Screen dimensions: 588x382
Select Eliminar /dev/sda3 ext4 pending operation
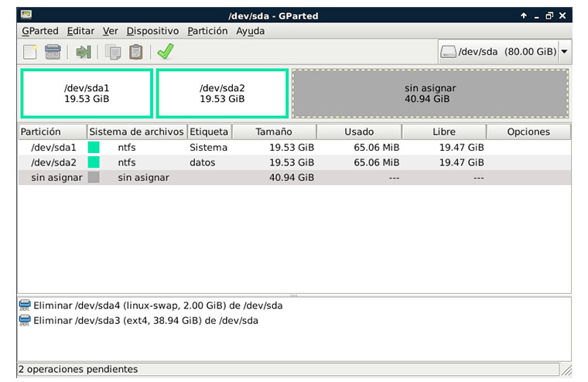click(145, 320)
